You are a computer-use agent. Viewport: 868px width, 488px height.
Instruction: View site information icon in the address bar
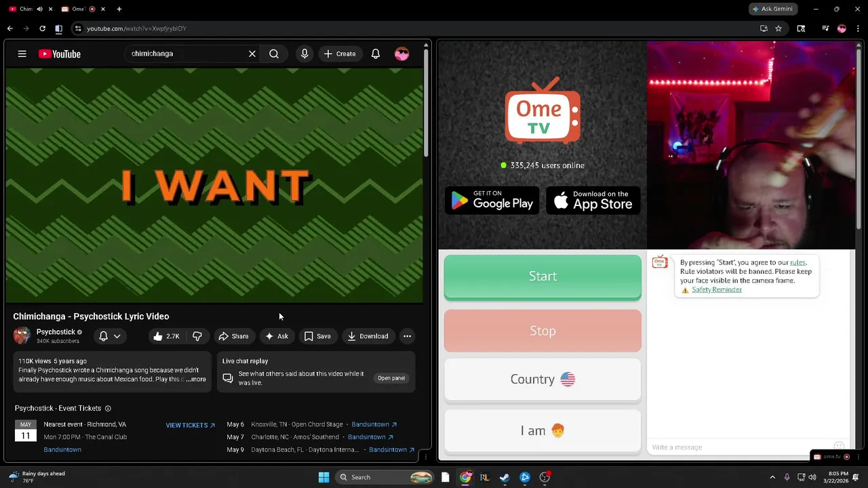click(78, 28)
